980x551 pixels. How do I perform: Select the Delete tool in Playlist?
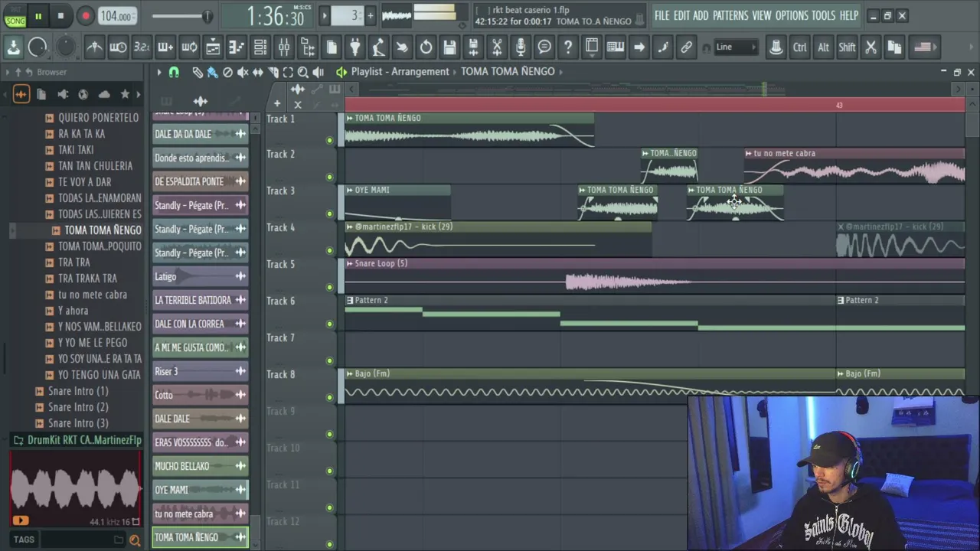227,73
